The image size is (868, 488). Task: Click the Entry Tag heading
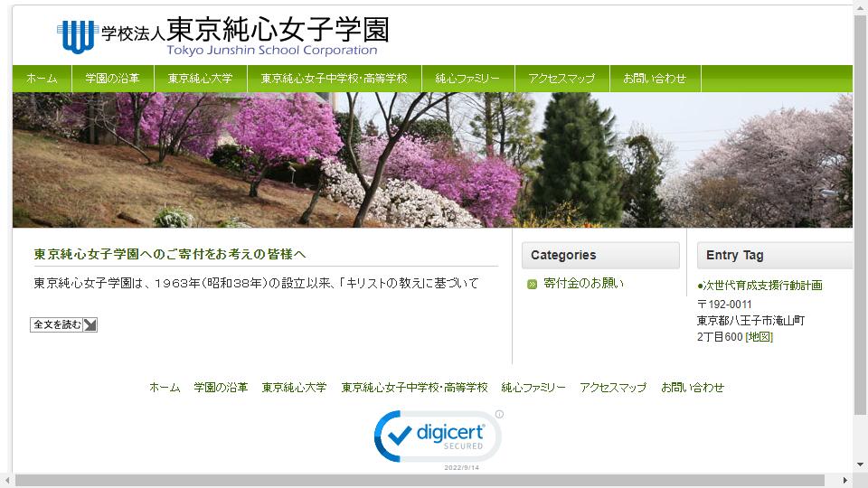pyautogui.click(x=734, y=255)
